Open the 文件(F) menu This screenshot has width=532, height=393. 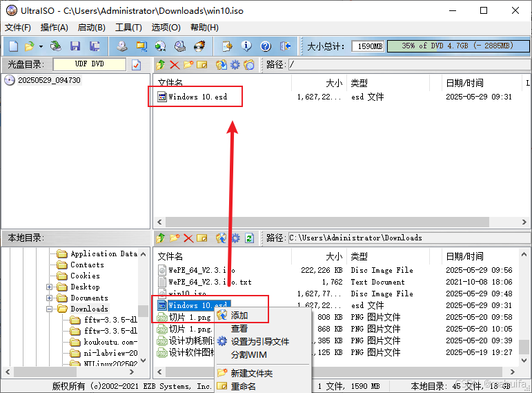(x=18, y=28)
